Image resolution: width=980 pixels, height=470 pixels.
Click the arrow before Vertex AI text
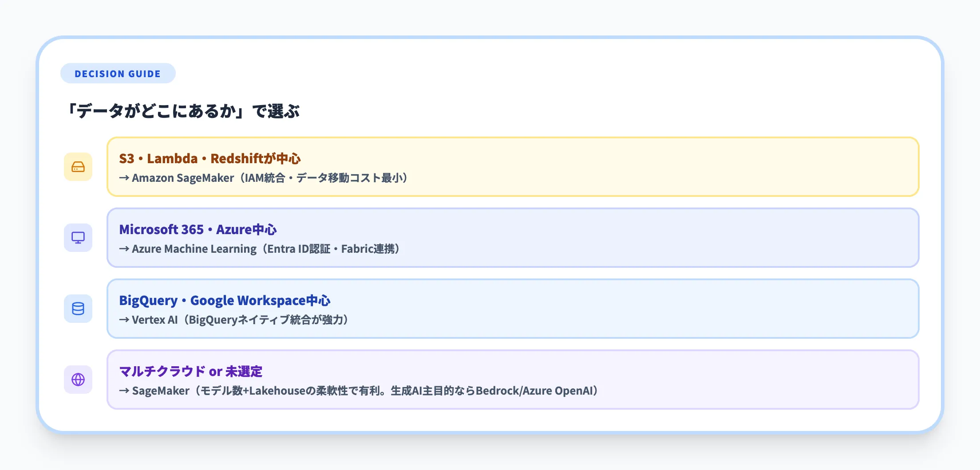click(123, 320)
